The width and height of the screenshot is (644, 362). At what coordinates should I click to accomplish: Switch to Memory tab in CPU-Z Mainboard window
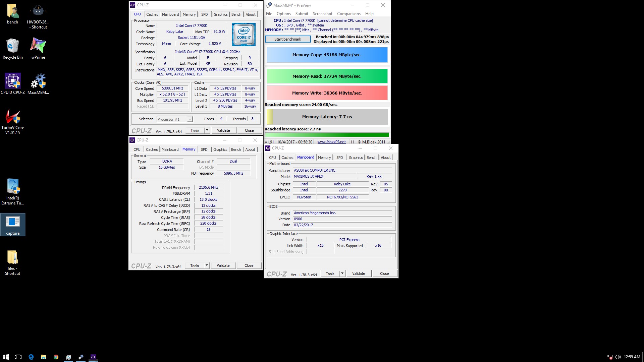pos(324,158)
